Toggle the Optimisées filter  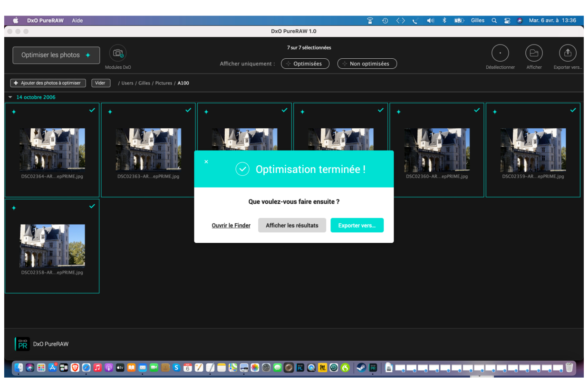click(305, 64)
